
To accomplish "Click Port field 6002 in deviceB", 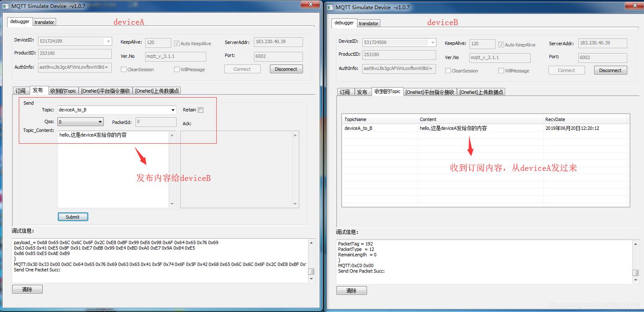I will click(603, 58).
